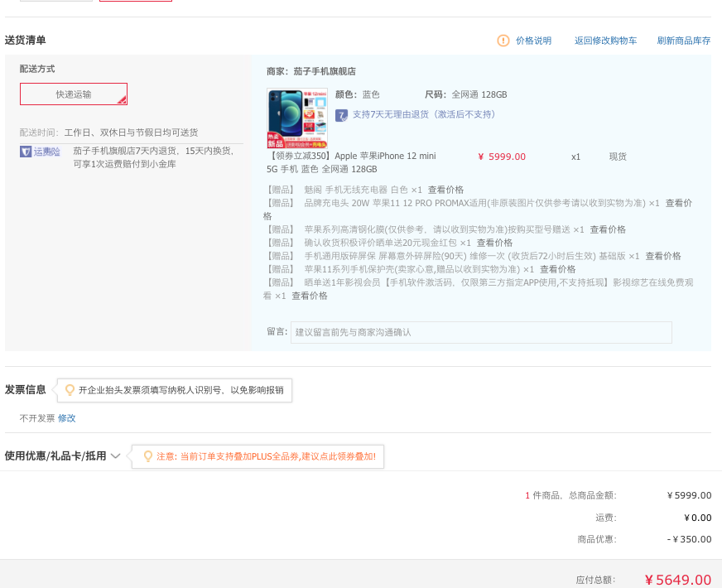
Task: Click the iPhone 12 mini product title
Action: coord(351,162)
